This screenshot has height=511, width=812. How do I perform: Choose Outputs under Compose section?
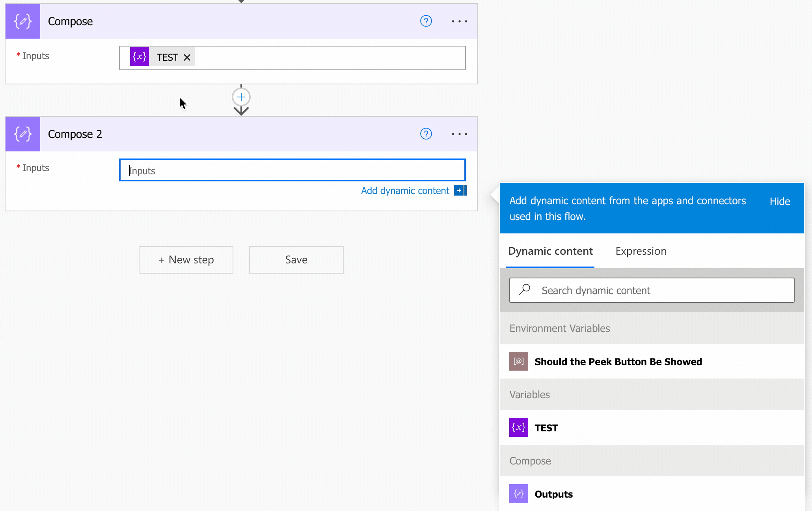(553, 494)
